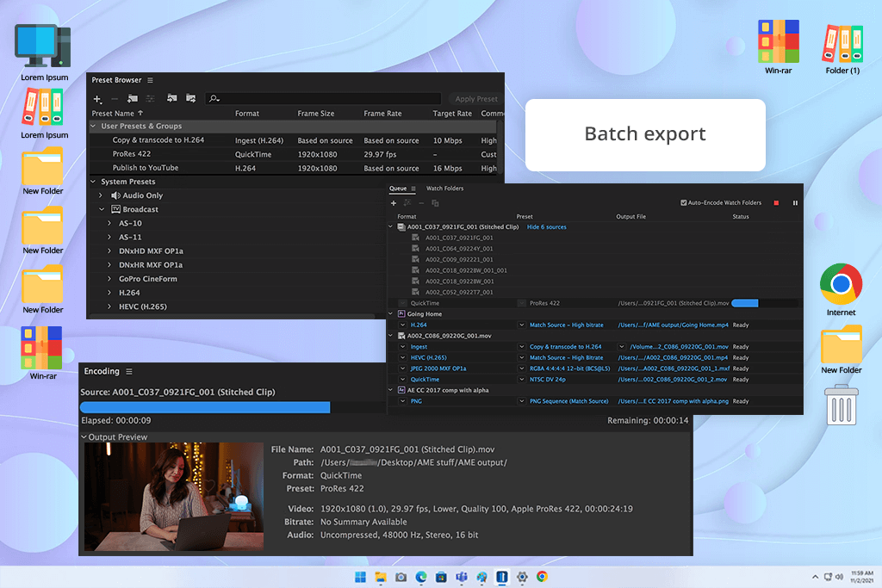Click Apply Preset button
Screen dimensions: 882x588
tap(475, 99)
